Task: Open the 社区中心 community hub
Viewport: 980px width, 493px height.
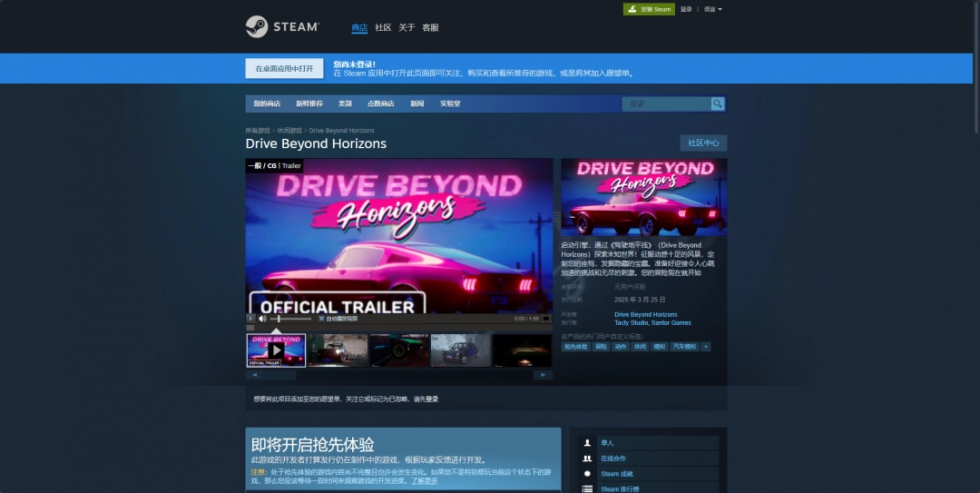Action: coord(703,143)
